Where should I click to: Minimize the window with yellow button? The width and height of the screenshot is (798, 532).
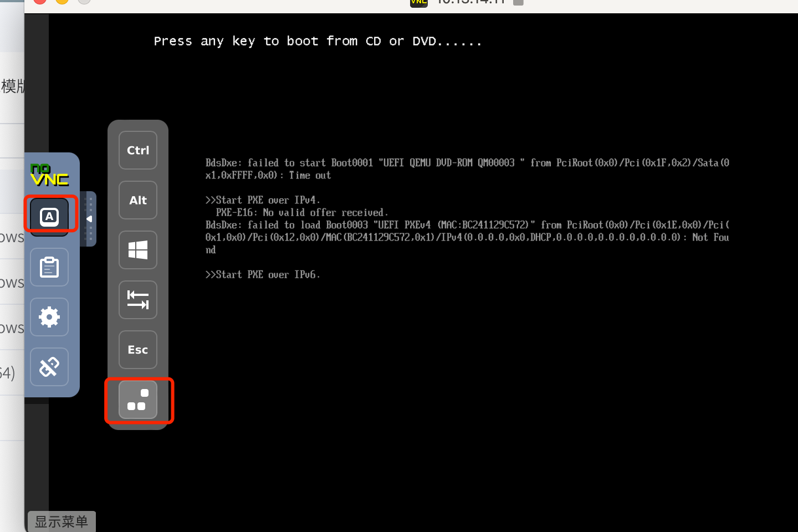tap(62, 1)
